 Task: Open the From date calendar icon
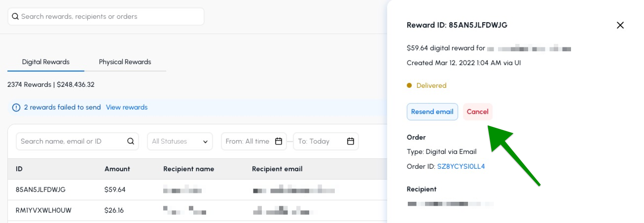click(279, 142)
